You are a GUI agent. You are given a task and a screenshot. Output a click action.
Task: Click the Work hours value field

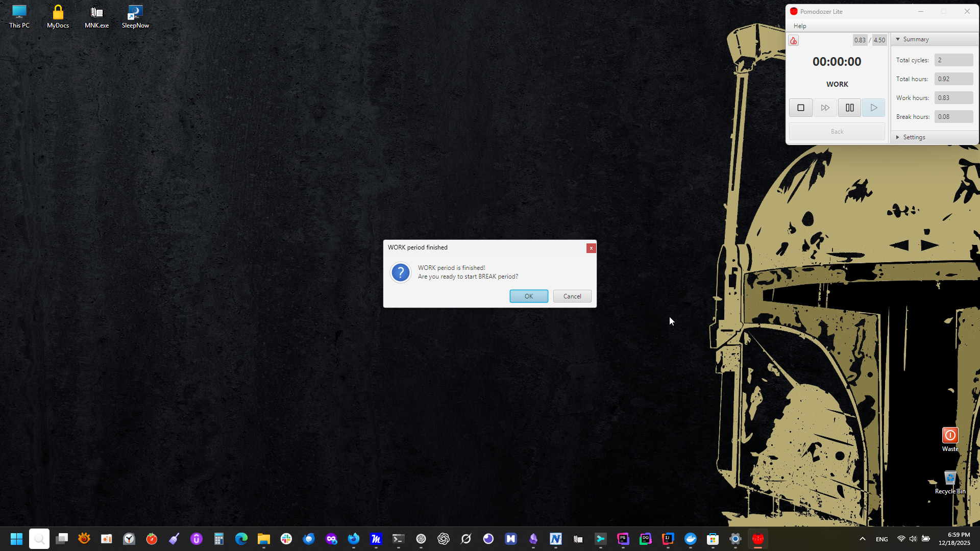pos(953,98)
